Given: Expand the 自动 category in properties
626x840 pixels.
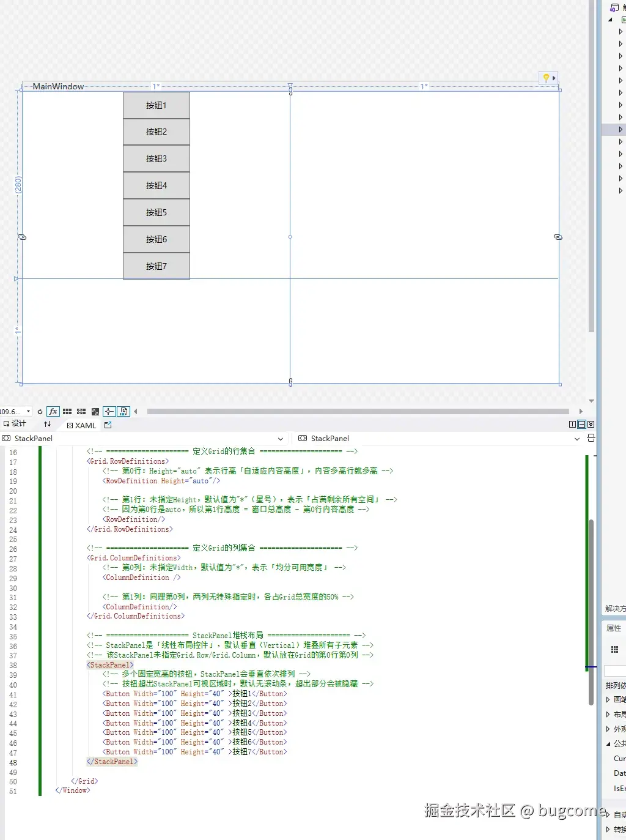Looking at the screenshot, I should tap(608, 814).
